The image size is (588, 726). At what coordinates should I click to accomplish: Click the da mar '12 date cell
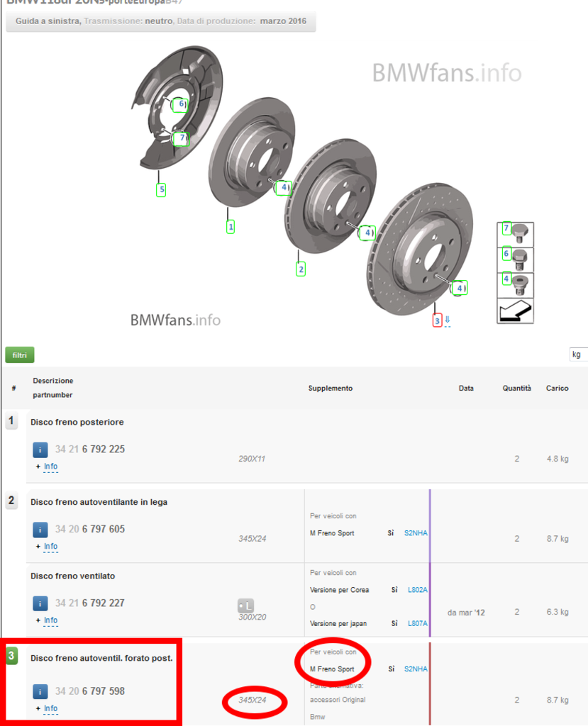pyautogui.click(x=466, y=613)
